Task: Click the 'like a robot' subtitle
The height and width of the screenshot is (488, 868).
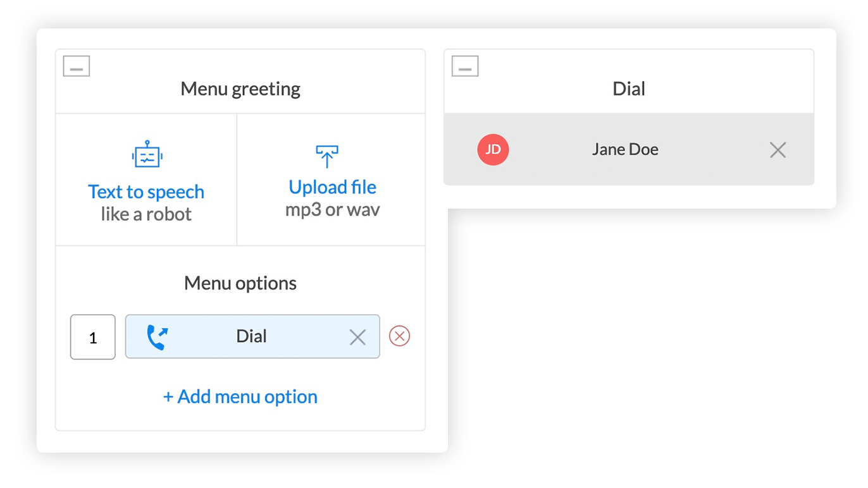Action: pos(146,214)
